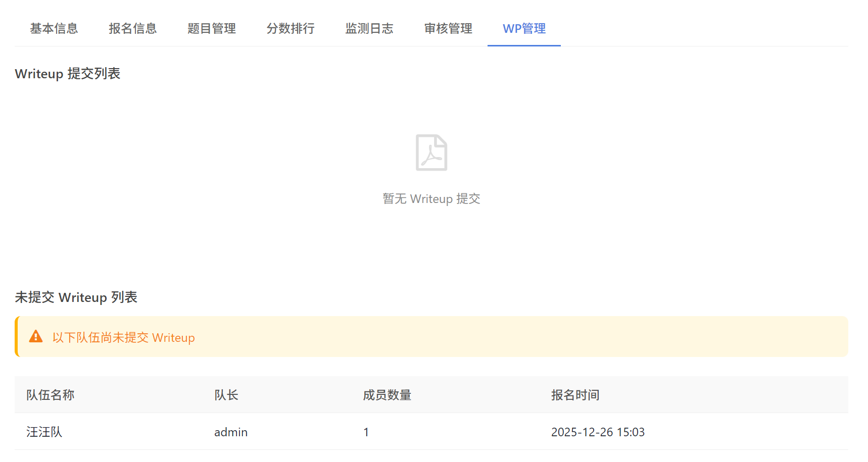Screen dimensions: 868x462
Task: Click the 2025-12-26 15:03 registration time
Action: click(598, 432)
